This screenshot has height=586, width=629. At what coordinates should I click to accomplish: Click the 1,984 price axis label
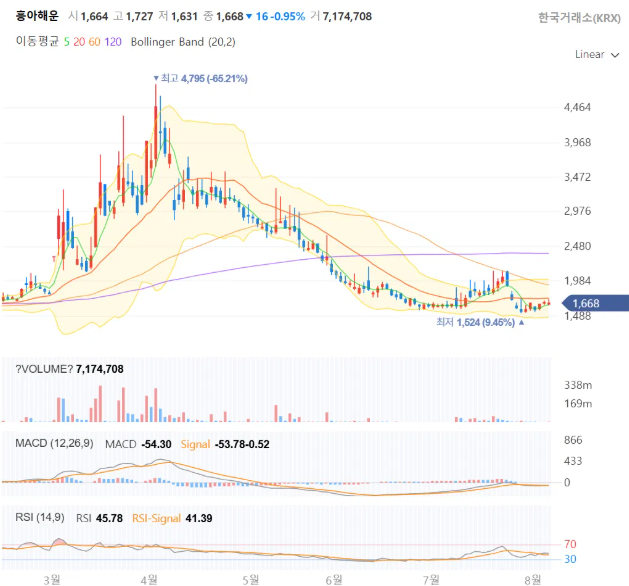point(577,281)
